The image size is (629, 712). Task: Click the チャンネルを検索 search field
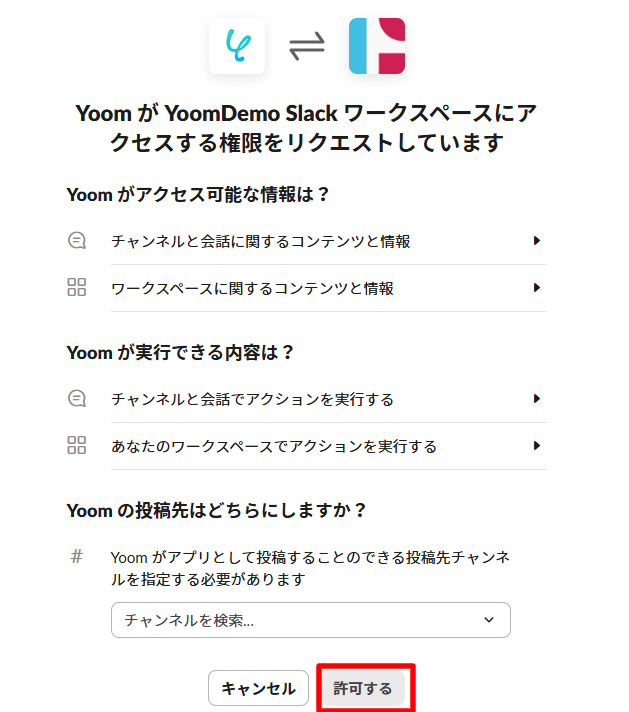[x=290, y=620]
